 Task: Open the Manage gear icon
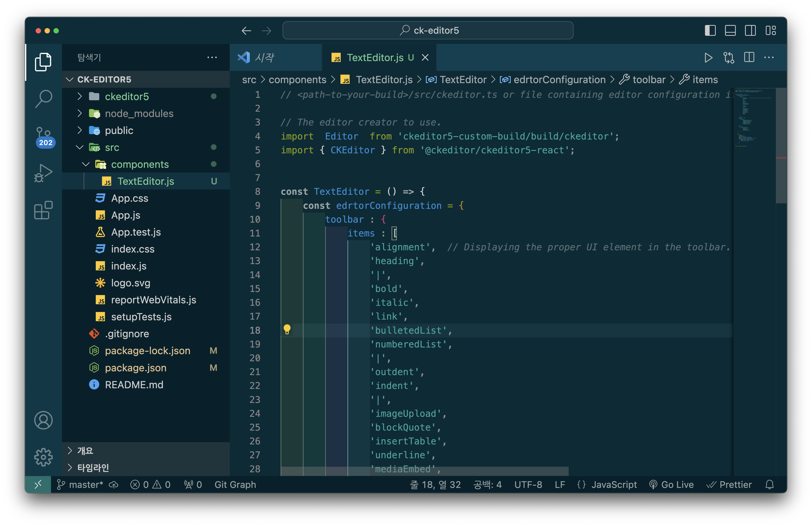43,457
